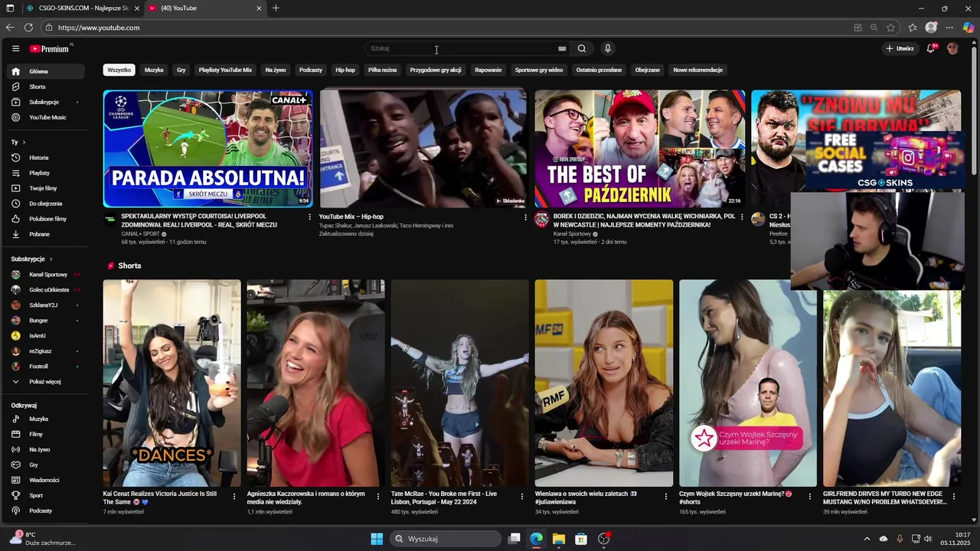Screen dimensions: 980x551
Task: Select the Hip-hop filter chip
Action: pos(345,70)
